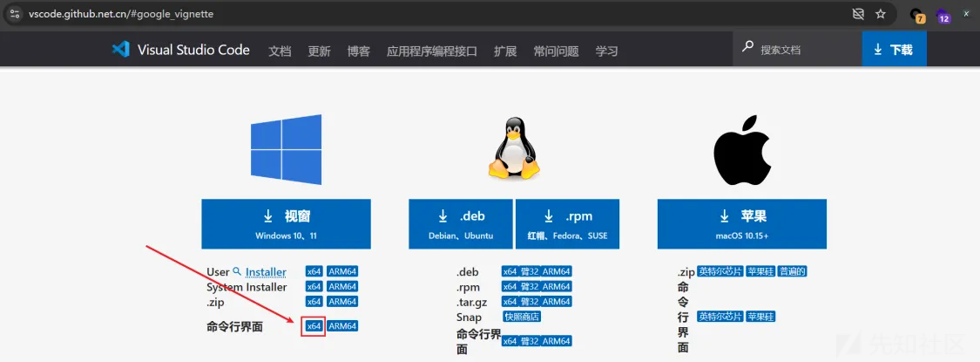Download Windows User Installer ARM64
980x362 pixels.
[x=342, y=272]
